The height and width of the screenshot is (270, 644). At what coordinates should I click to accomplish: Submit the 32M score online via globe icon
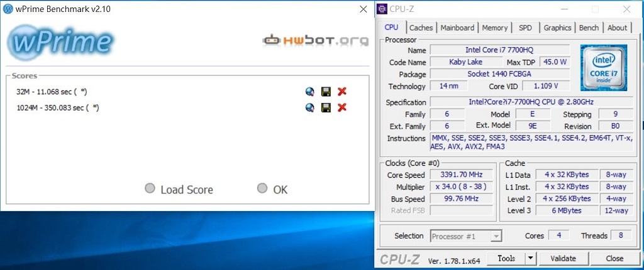310,92
